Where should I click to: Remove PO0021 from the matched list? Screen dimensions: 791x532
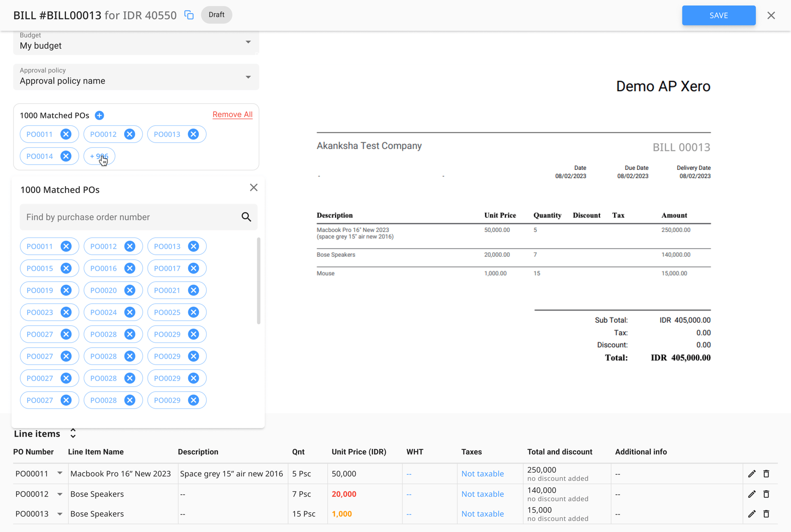pyautogui.click(x=194, y=290)
